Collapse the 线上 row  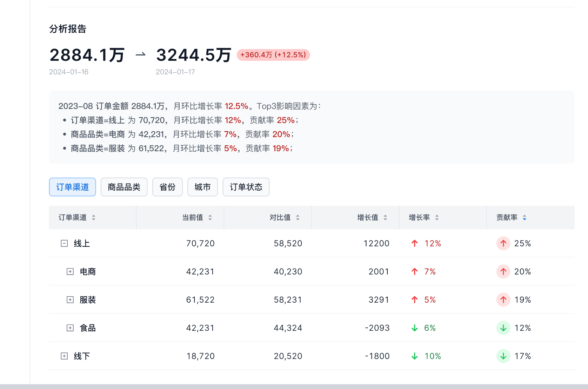(x=64, y=243)
